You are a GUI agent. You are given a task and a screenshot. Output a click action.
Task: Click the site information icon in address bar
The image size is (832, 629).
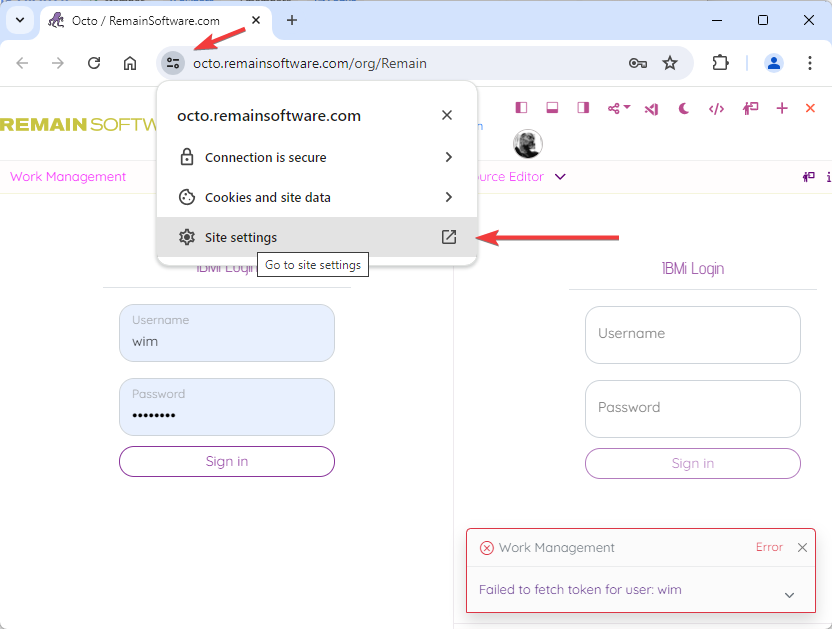point(173,63)
